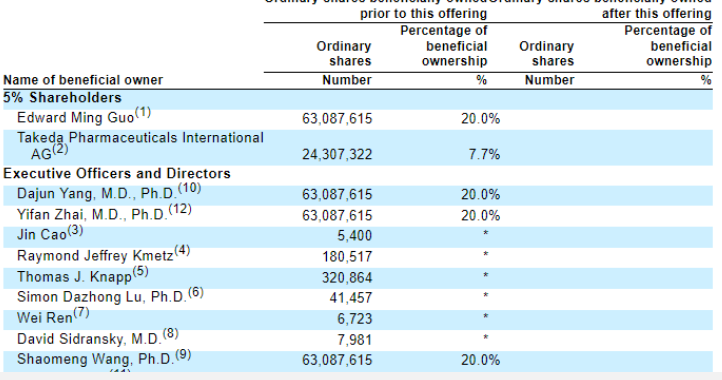The image size is (722, 380).
Task: Click the asterisk in Jin Cao's row
Action: click(485, 234)
